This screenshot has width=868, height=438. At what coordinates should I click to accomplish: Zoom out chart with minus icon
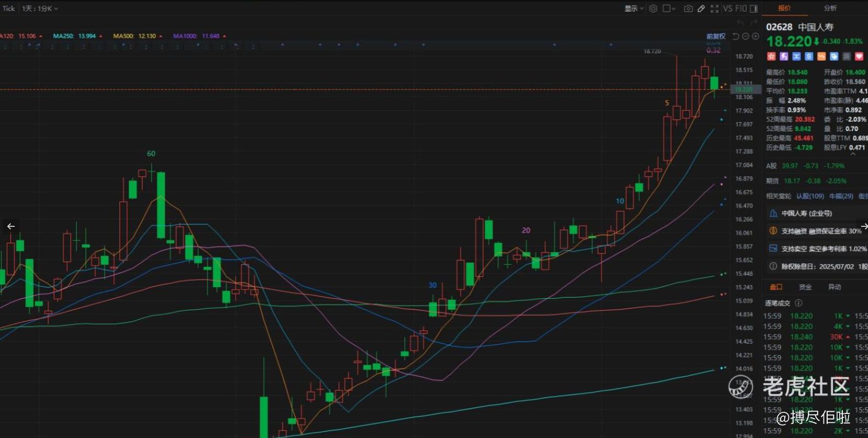(745, 36)
